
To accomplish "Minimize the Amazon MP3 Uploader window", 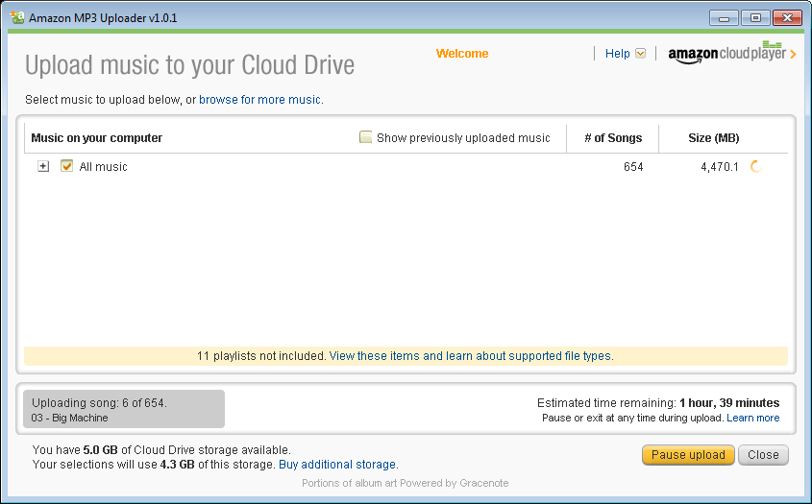I will (x=724, y=18).
